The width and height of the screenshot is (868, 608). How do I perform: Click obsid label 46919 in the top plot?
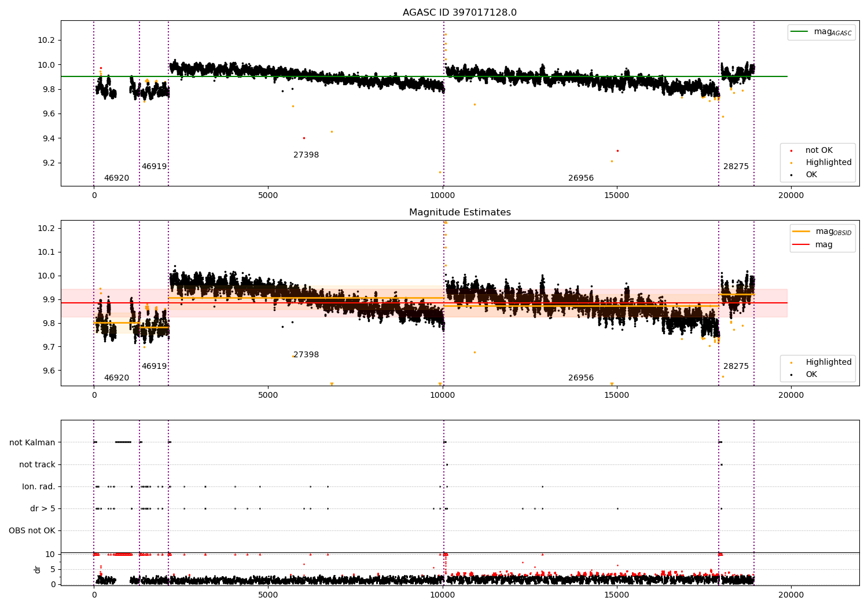click(x=155, y=167)
